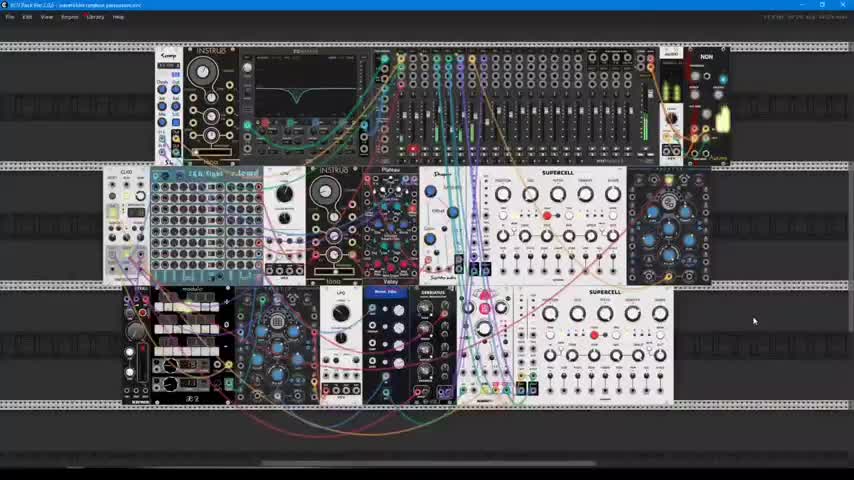This screenshot has width=854, height=480.
Task: Click the first vertical slider on upper Supercell
Action: 503,263
